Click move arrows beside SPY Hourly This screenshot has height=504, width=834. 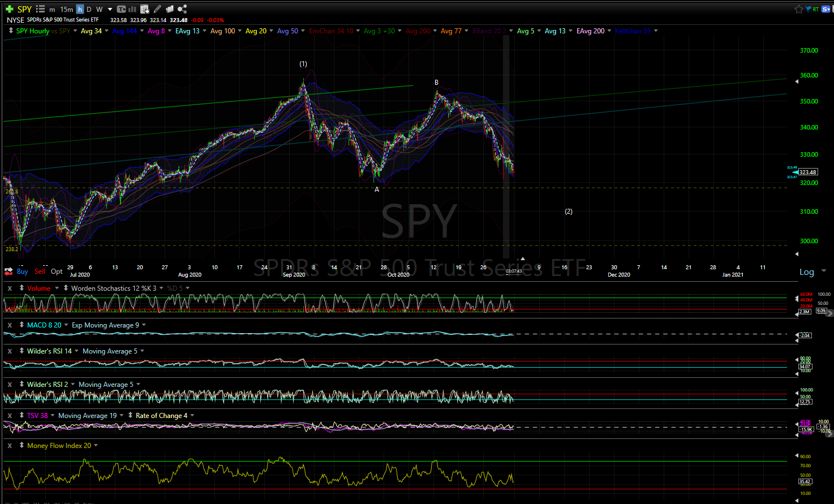click(x=11, y=31)
